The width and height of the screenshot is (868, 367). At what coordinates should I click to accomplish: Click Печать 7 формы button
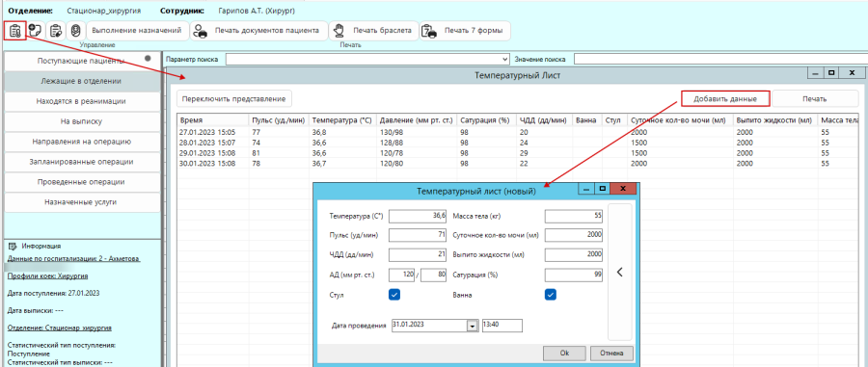pyautogui.click(x=465, y=31)
